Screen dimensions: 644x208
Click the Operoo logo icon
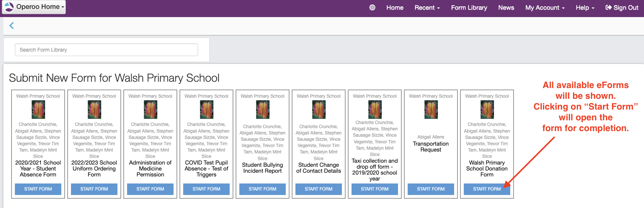(9, 7)
